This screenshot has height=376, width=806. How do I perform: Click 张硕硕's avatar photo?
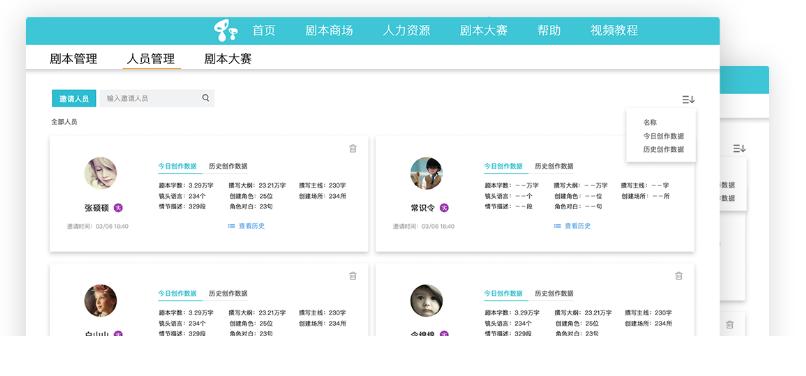coord(101,173)
